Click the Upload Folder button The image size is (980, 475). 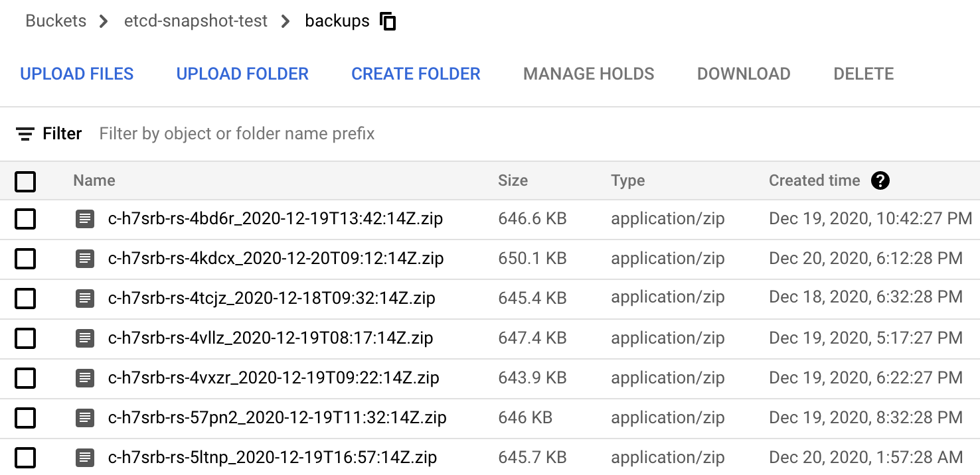[242, 74]
